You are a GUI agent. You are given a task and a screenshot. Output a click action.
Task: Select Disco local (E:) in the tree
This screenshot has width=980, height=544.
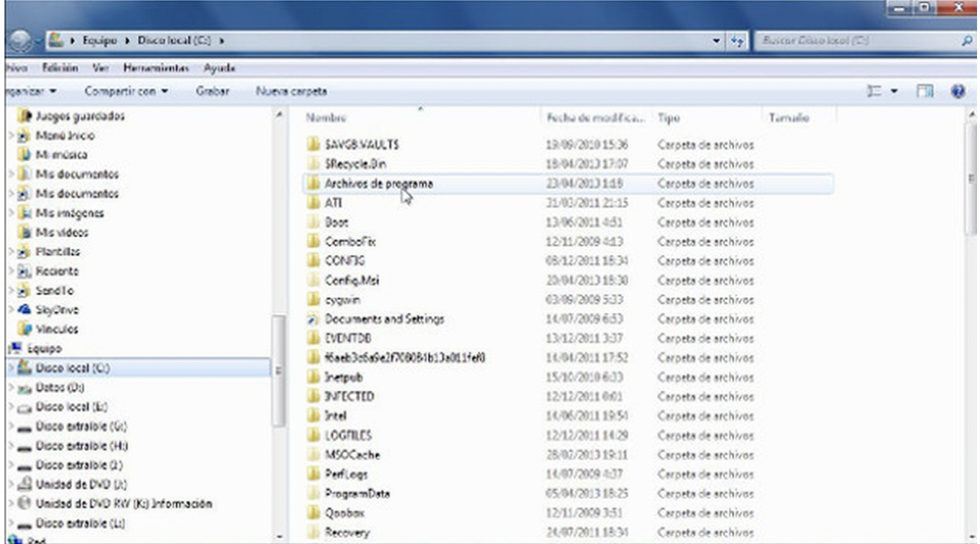[73, 407]
